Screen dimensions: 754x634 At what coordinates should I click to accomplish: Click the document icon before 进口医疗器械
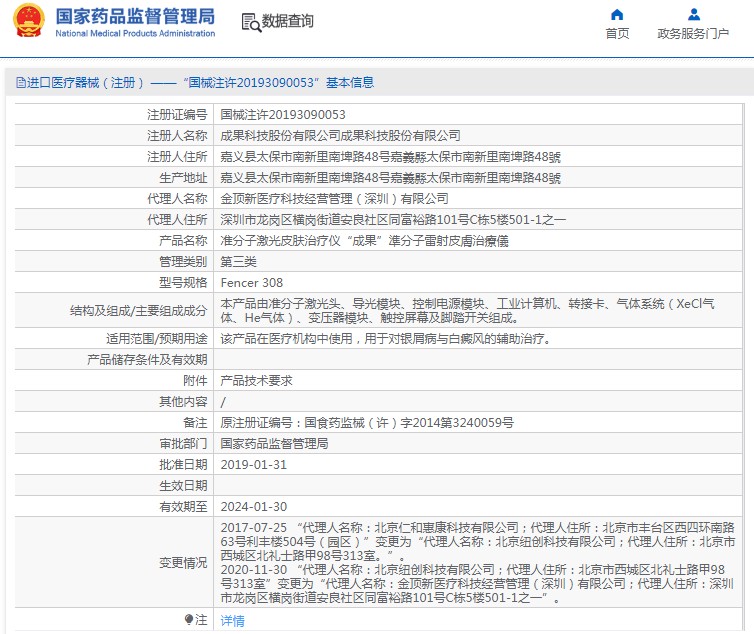click(19, 83)
